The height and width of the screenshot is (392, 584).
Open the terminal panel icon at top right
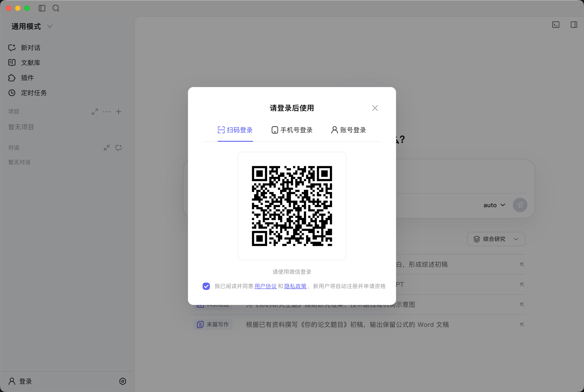(556, 25)
